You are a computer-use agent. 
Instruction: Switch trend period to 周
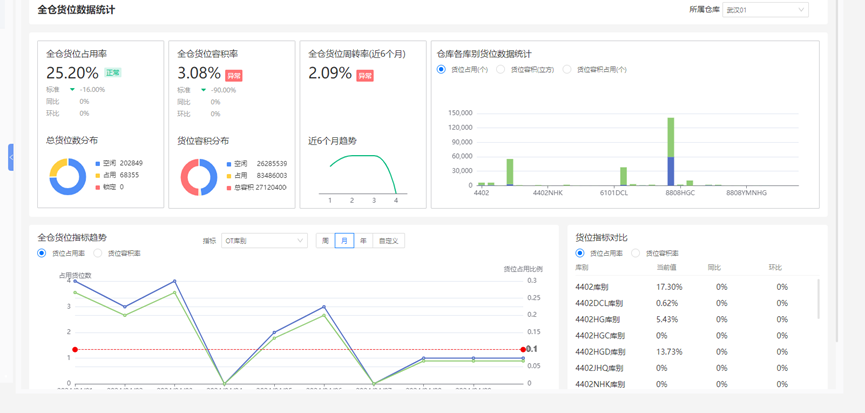coord(325,241)
